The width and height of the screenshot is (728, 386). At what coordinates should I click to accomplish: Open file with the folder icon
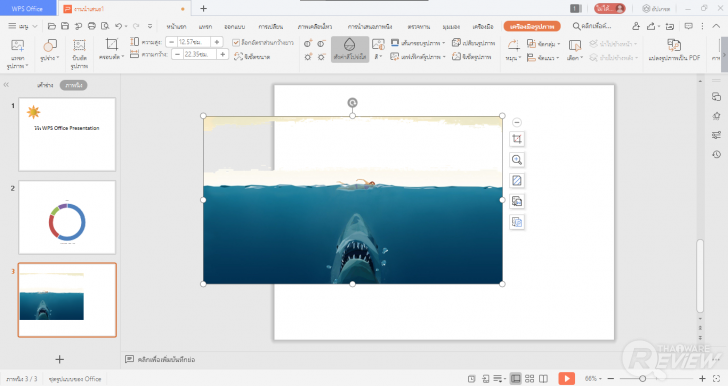52,26
